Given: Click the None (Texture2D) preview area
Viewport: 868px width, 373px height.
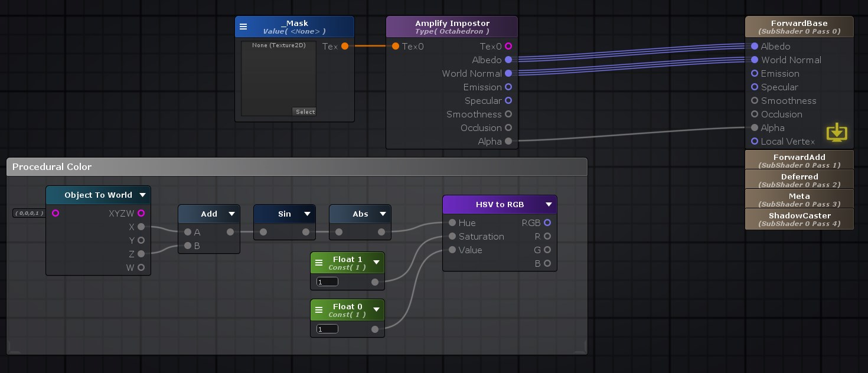Looking at the screenshot, I should [278, 77].
